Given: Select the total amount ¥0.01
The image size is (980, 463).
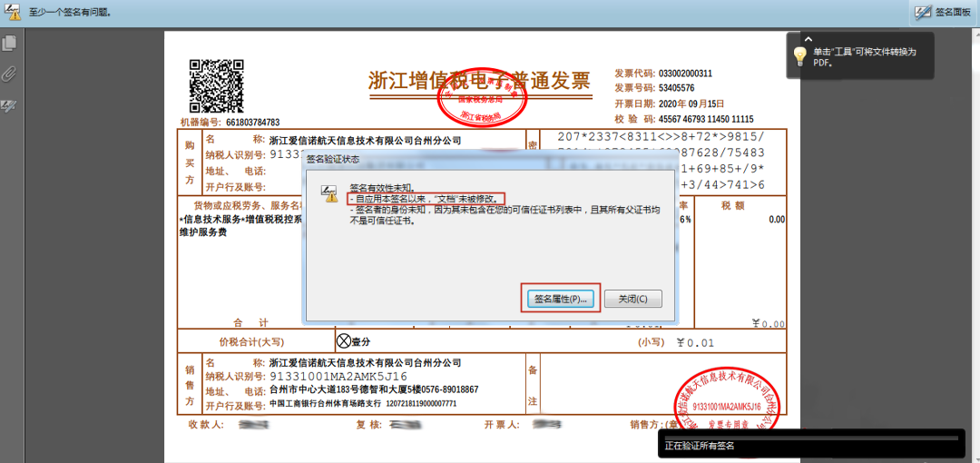Looking at the screenshot, I should coord(696,343).
